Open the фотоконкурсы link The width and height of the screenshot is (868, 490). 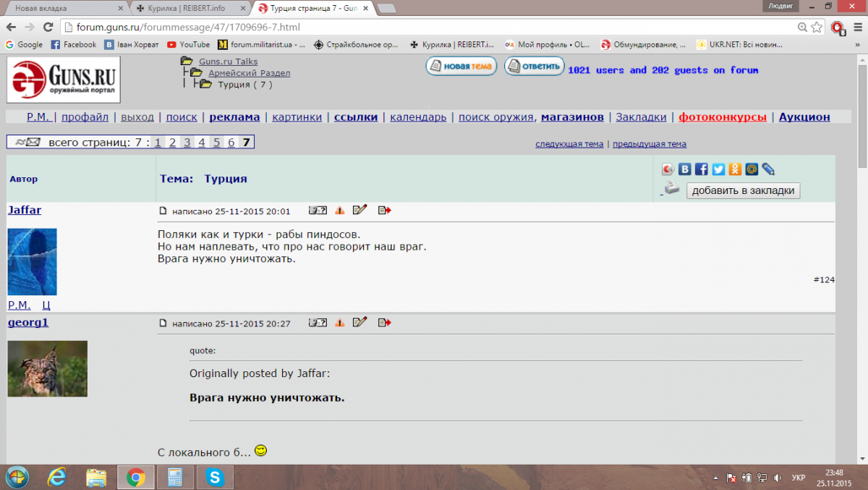pyautogui.click(x=723, y=117)
